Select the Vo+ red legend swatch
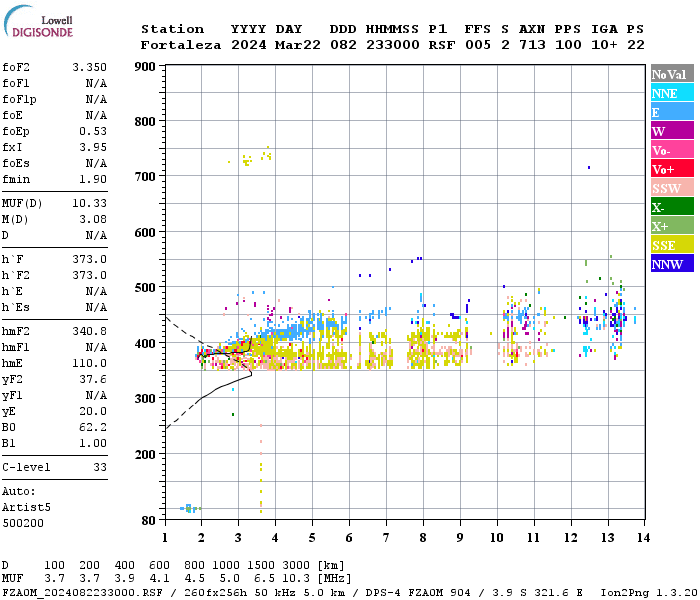700x600 pixels. click(x=672, y=169)
